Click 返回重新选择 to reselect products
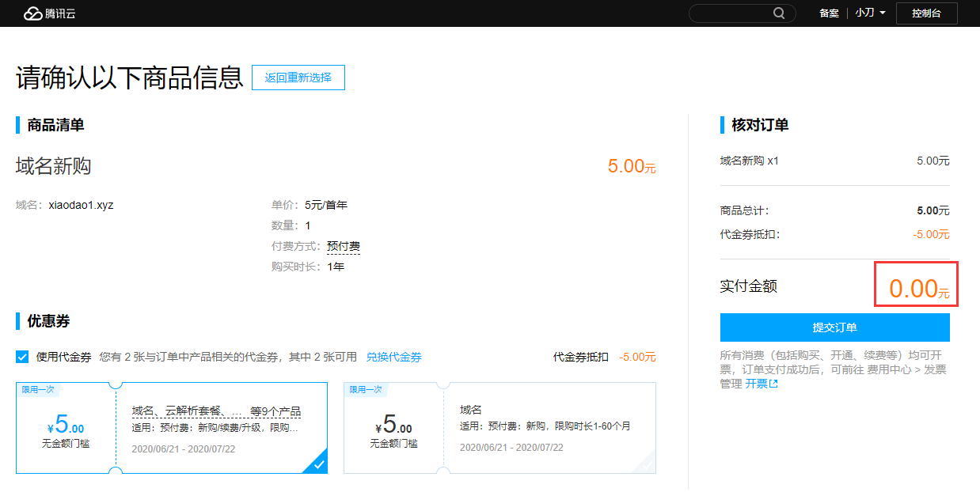Screen dimensions: 980x492 click(x=298, y=78)
